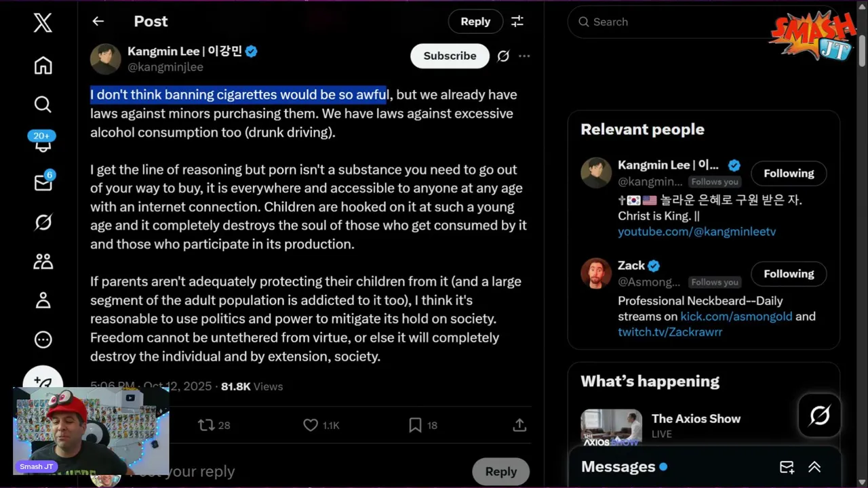Open the X home logo
Viewport: 868px width, 488px height.
click(43, 23)
